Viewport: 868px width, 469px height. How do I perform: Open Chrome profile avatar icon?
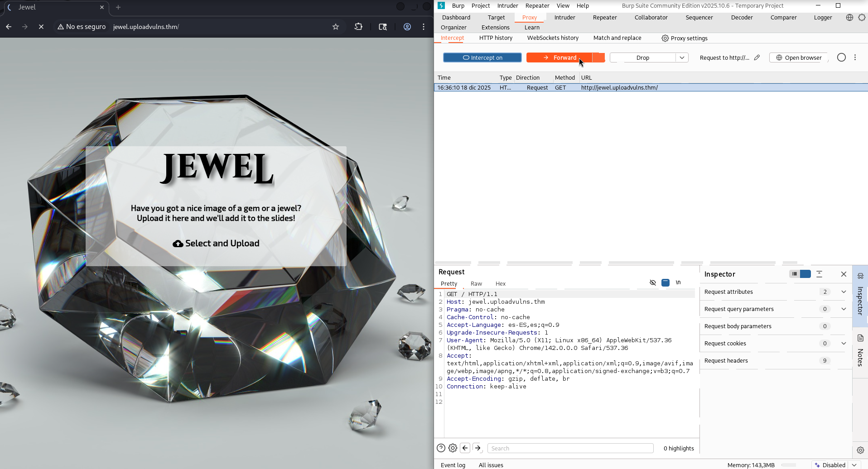click(407, 27)
